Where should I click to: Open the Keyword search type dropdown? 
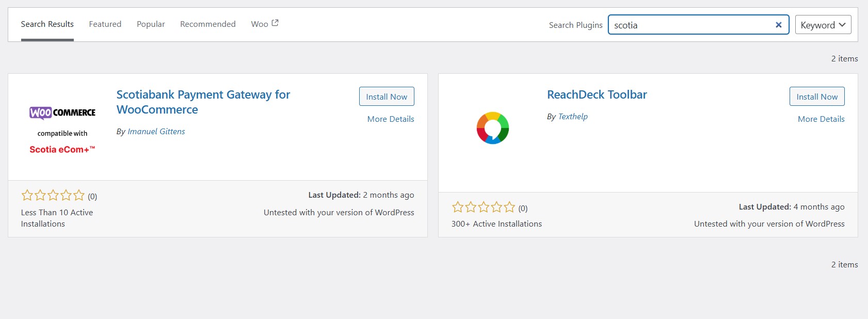(823, 25)
